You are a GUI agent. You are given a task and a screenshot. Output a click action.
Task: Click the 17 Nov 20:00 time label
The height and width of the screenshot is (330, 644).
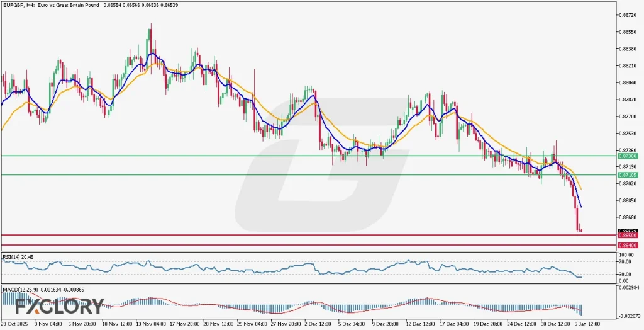(185, 324)
